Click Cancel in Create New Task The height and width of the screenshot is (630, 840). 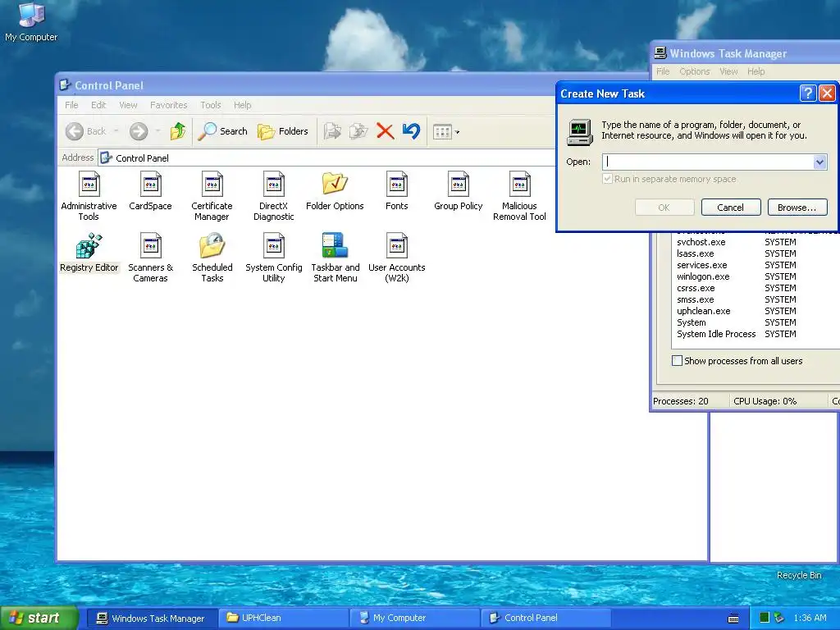[731, 208]
